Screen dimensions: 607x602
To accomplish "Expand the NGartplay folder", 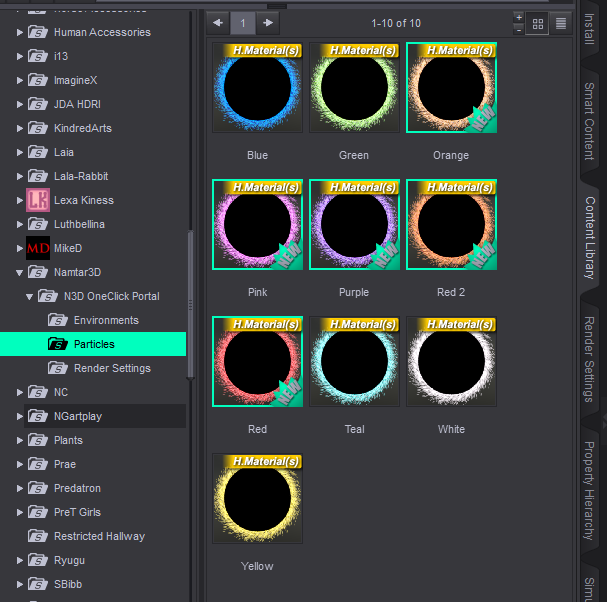I will 19,416.
